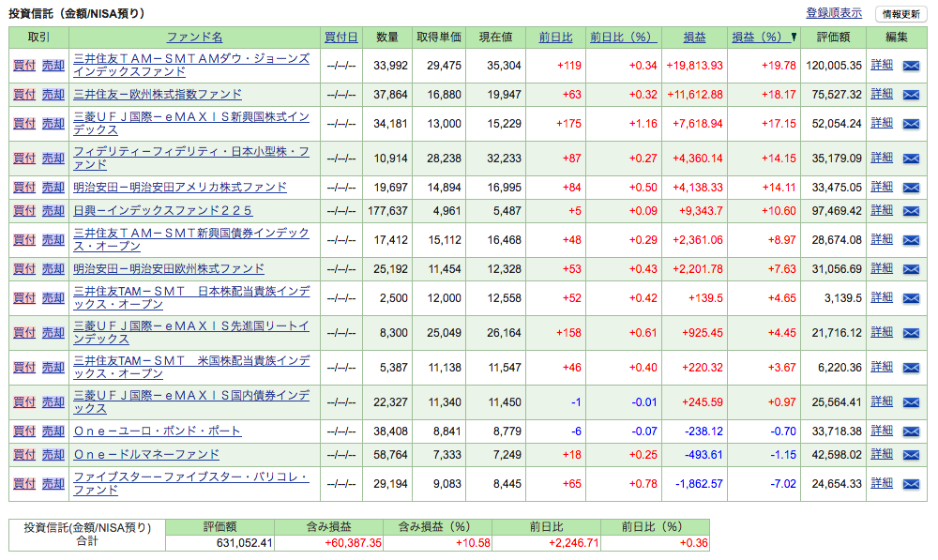Click envelope icon for ファイブスター・バリコレ row
The image size is (938, 560).
pyautogui.click(x=911, y=484)
